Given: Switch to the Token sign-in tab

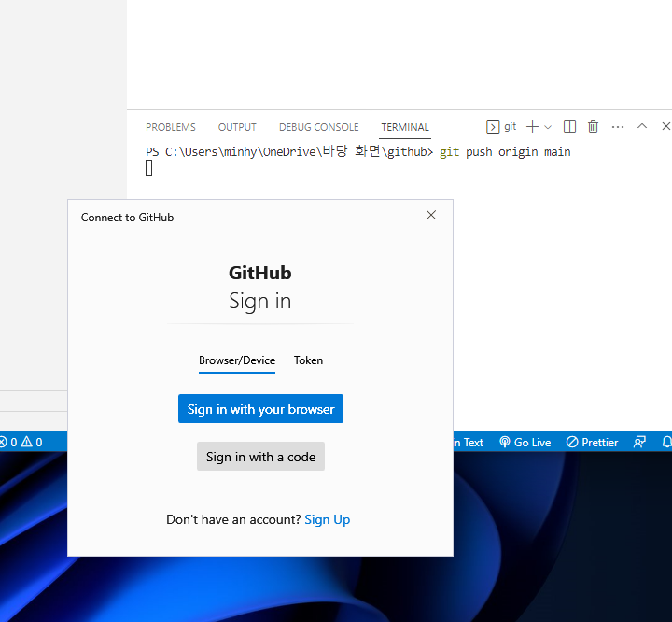Looking at the screenshot, I should (308, 360).
